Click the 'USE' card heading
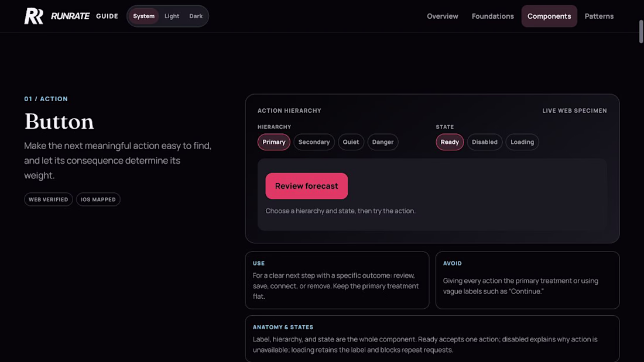Image resolution: width=644 pixels, height=362 pixels. pyautogui.click(x=259, y=263)
